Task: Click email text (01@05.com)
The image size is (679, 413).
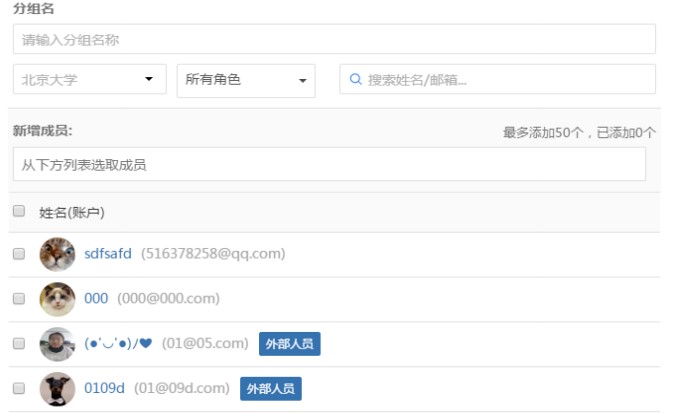Action: tap(205, 343)
